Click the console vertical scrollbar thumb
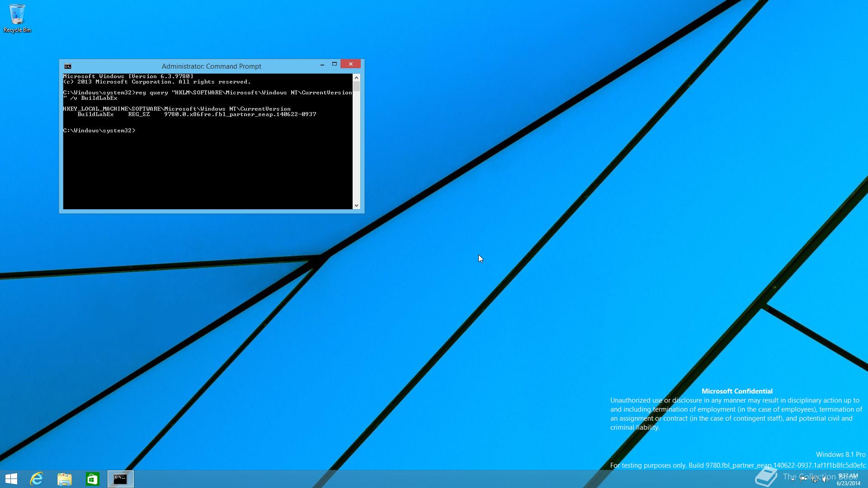Screen dimensions: 868x488 pos(356,86)
